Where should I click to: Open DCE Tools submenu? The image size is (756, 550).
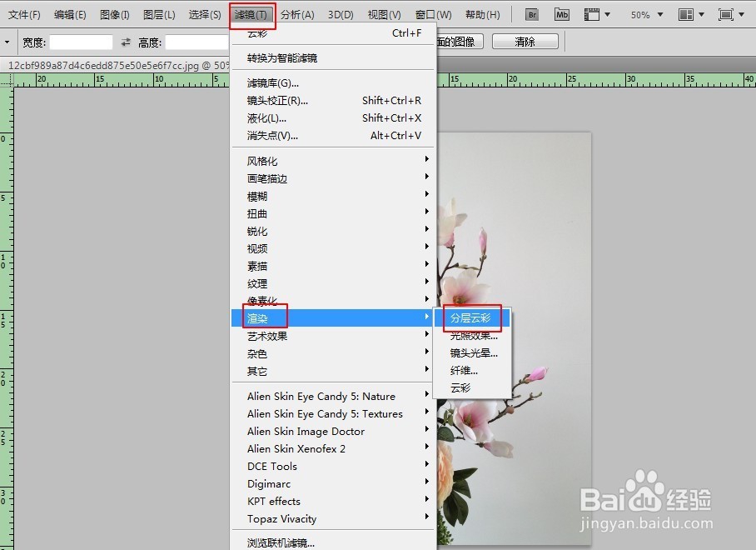(x=333, y=466)
